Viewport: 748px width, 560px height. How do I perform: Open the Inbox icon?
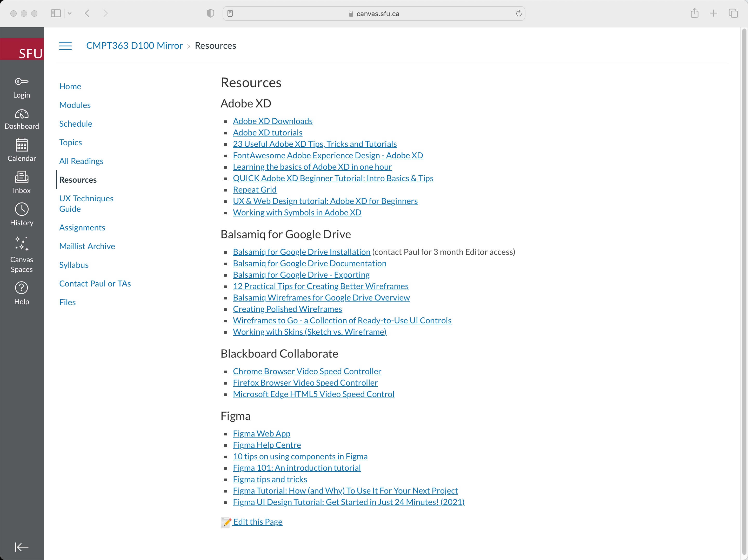tap(22, 177)
